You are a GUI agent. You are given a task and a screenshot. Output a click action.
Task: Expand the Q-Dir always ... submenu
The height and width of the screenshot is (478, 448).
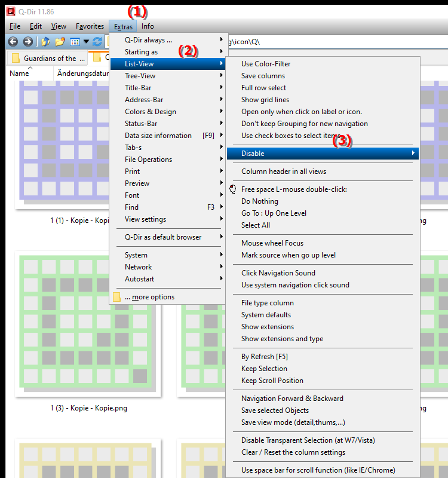coord(168,40)
